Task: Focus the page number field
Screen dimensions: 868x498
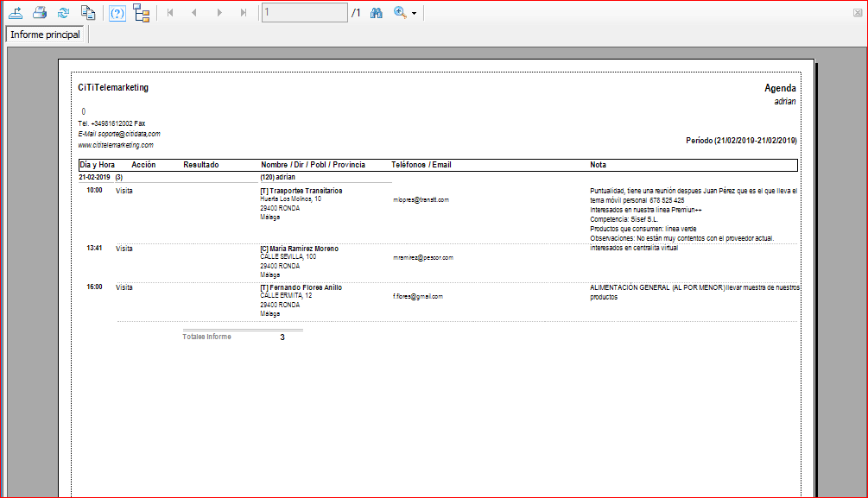Action: coord(305,13)
